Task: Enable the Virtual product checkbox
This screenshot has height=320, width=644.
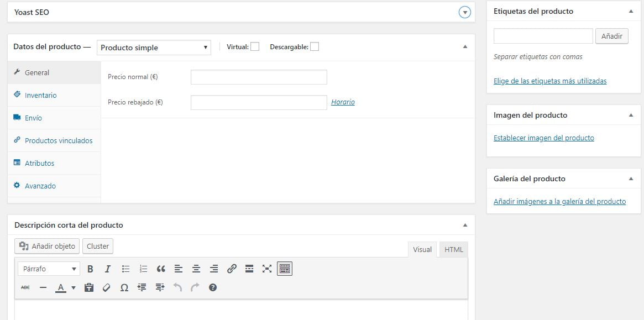Action: pos(254,46)
